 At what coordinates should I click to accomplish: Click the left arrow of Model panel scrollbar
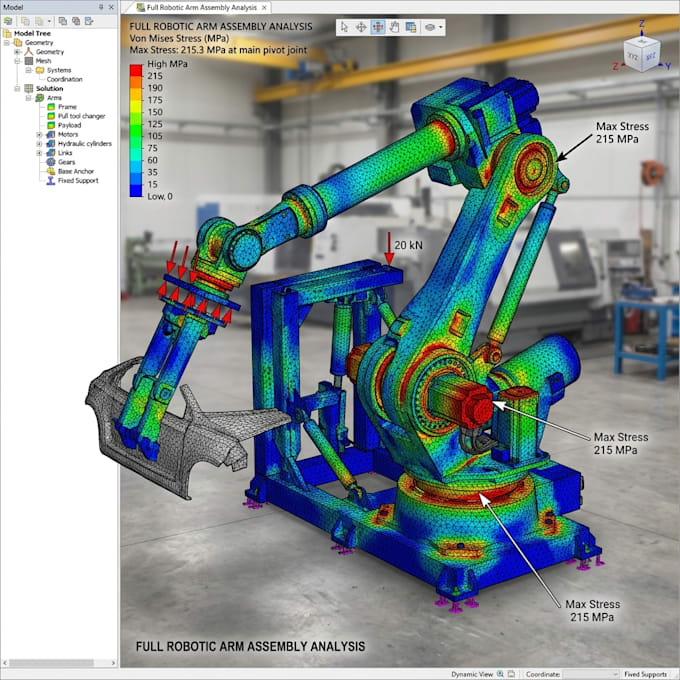(x=5, y=663)
